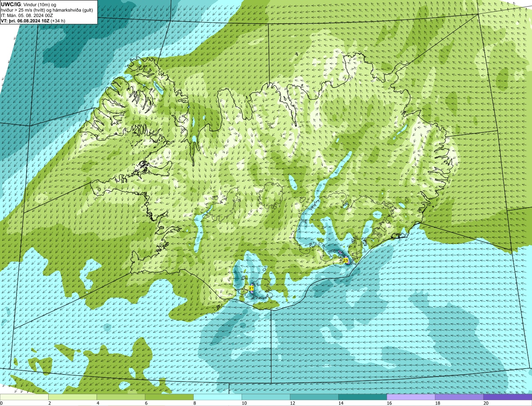Click the legend tick label 12

coord(292,403)
